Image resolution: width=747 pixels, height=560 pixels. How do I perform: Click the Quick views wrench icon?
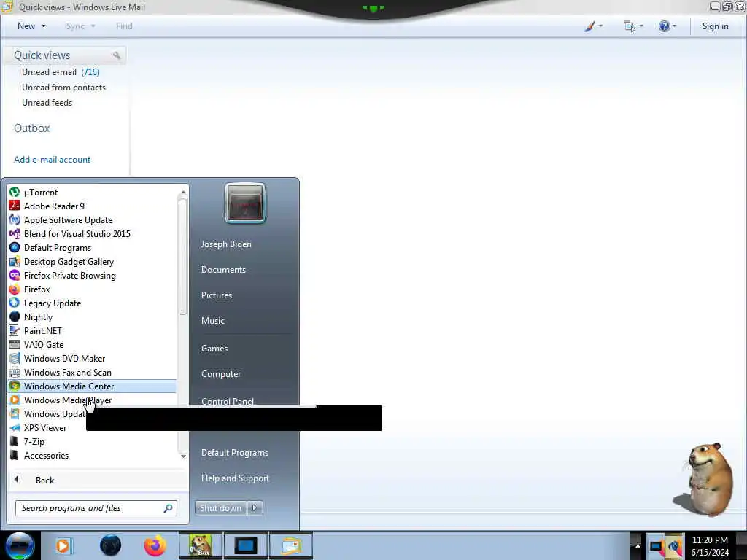tap(116, 55)
